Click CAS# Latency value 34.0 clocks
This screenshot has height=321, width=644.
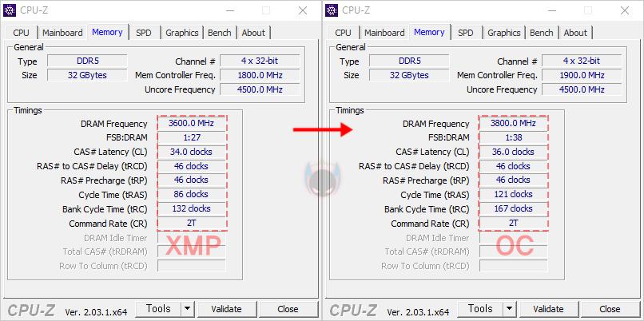(x=192, y=152)
